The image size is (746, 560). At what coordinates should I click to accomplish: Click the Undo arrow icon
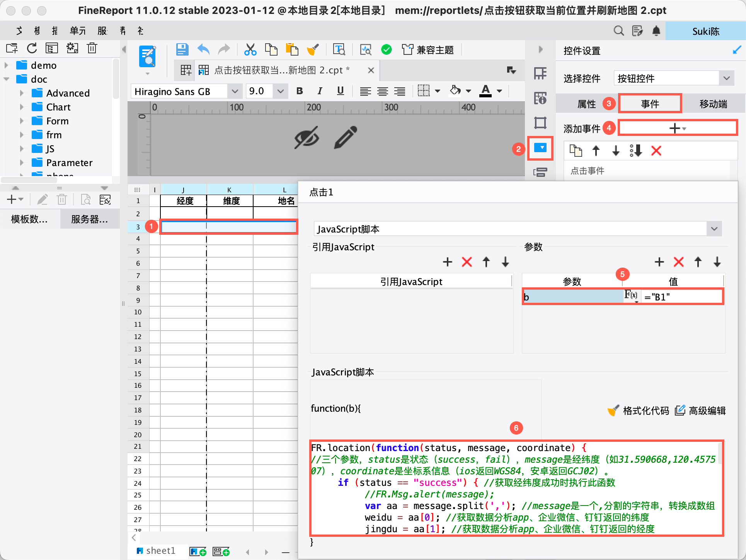click(203, 50)
